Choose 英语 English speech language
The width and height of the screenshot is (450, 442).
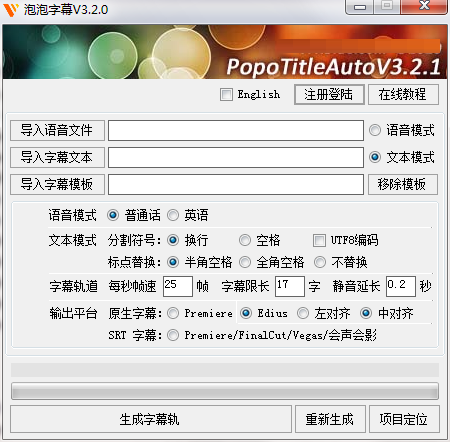pyautogui.click(x=173, y=215)
